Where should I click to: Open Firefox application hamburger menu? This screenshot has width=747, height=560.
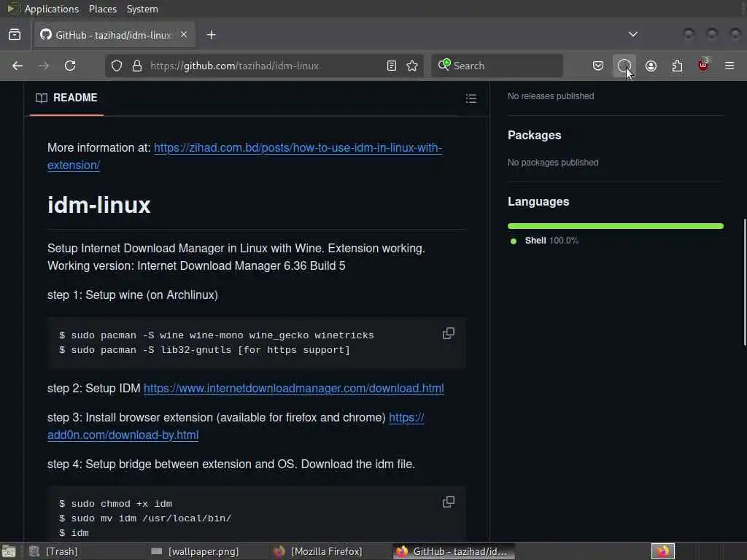[x=729, y=66]
